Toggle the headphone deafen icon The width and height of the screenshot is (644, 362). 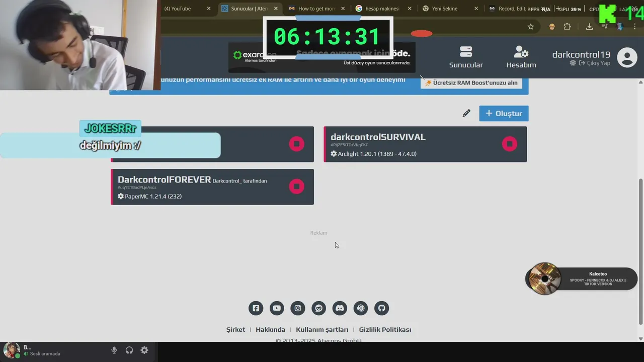click(x=129, y=350)
